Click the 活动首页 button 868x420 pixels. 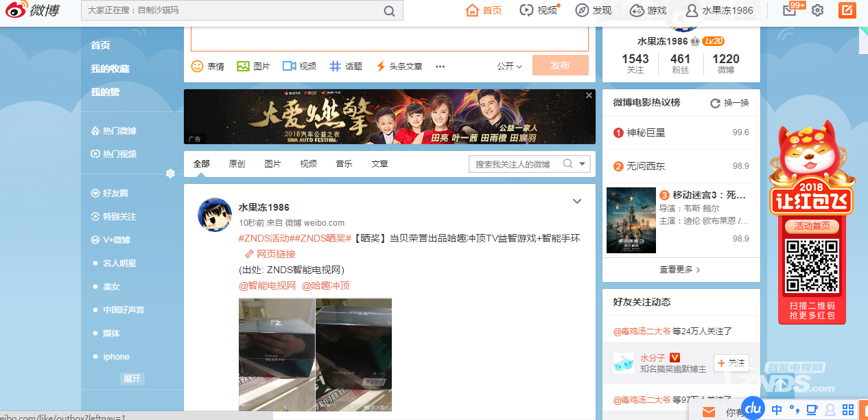pyautogui.click(x=812, y=226)
